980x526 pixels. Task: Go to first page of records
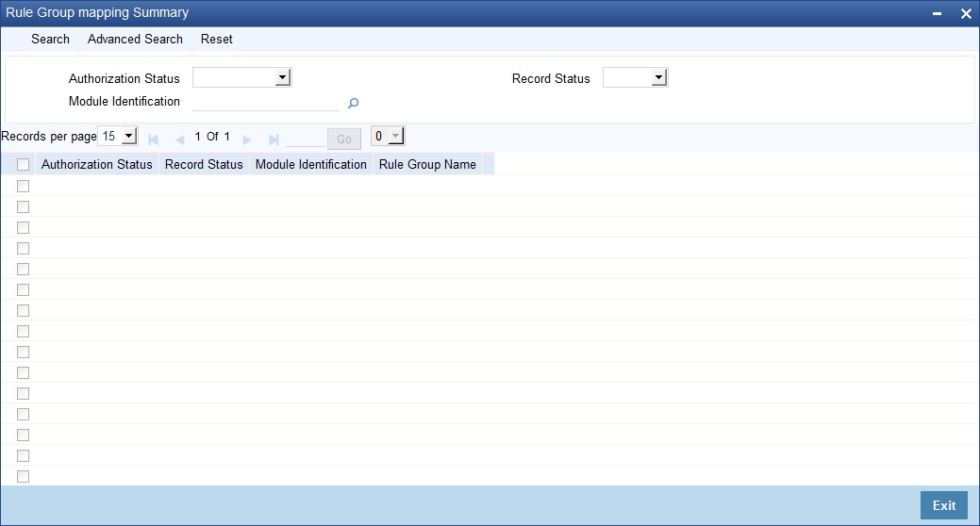pos(153,140)
